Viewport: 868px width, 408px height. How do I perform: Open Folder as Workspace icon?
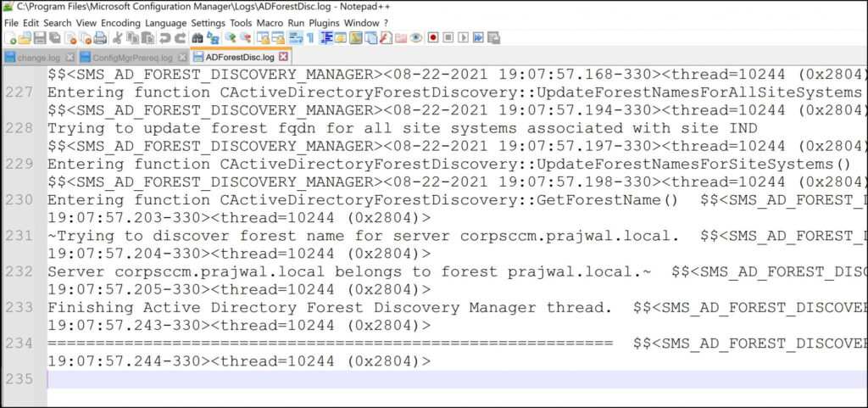click(401, 38)
